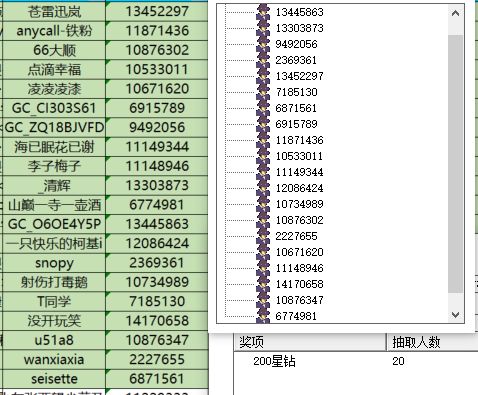Select tree entry 6774981 in the winner list

click(x=296, y=316)
